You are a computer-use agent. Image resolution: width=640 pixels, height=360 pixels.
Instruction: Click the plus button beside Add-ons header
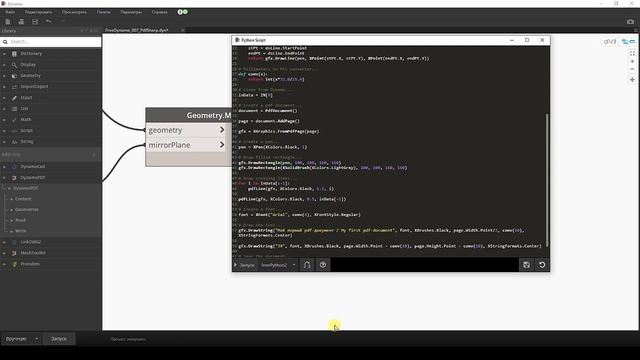click(94, 154)
